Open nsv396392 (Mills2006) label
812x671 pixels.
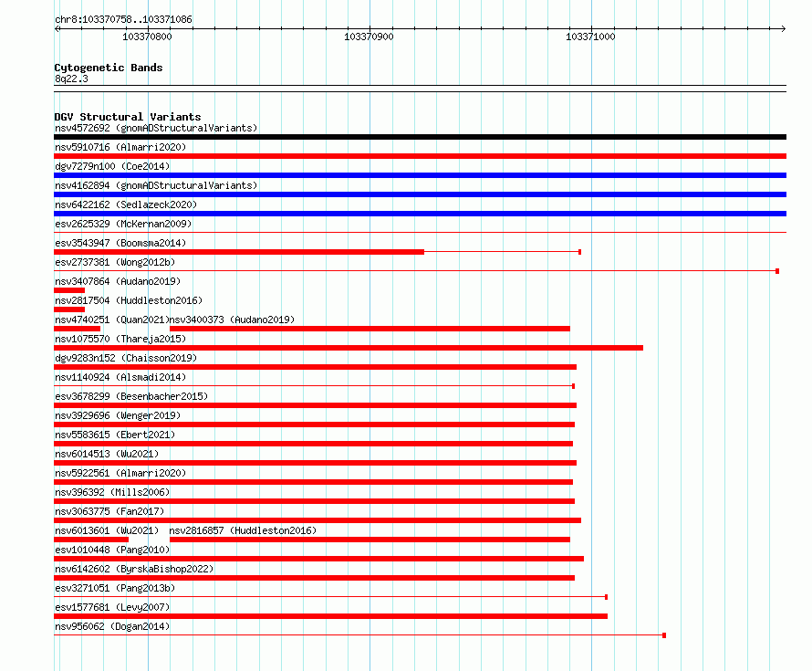click(x=112, y=492)
